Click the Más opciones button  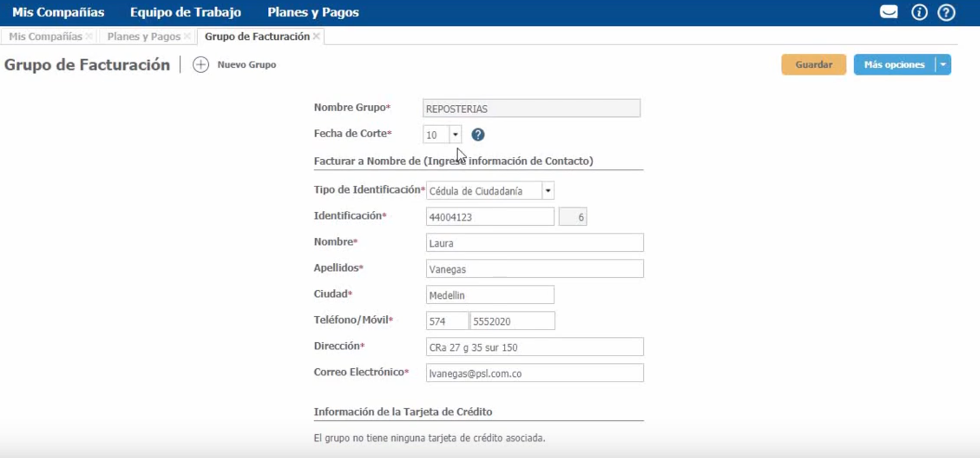point(894,65)
